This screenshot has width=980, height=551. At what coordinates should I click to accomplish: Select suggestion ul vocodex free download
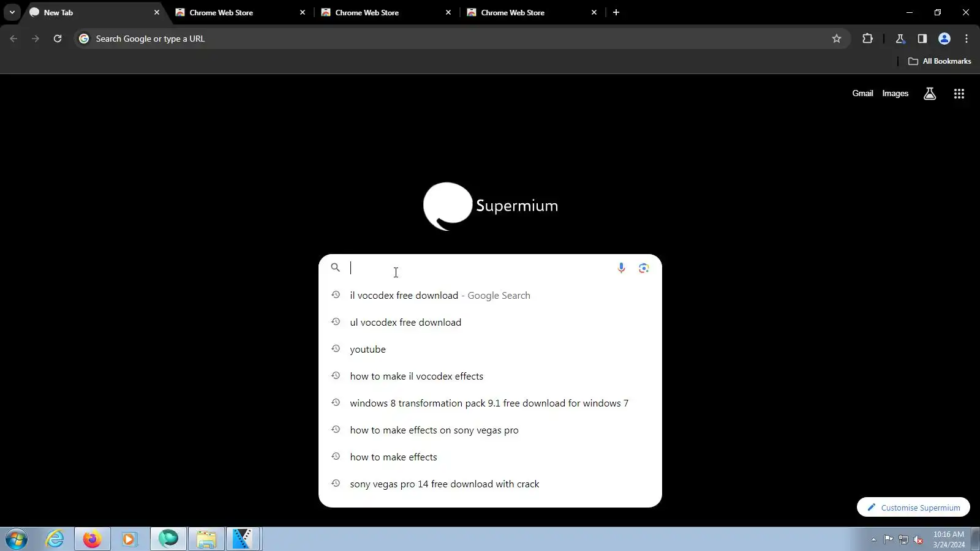coord(490,322)
